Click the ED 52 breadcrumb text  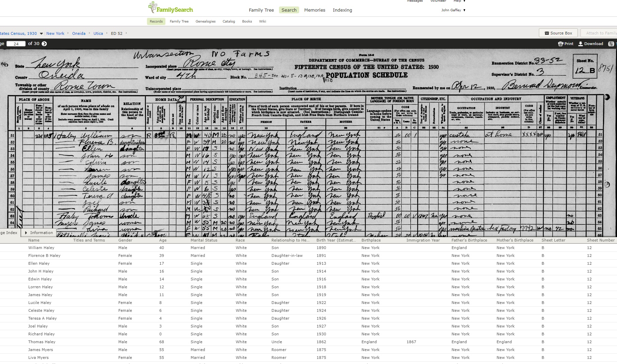click(116, 33)
